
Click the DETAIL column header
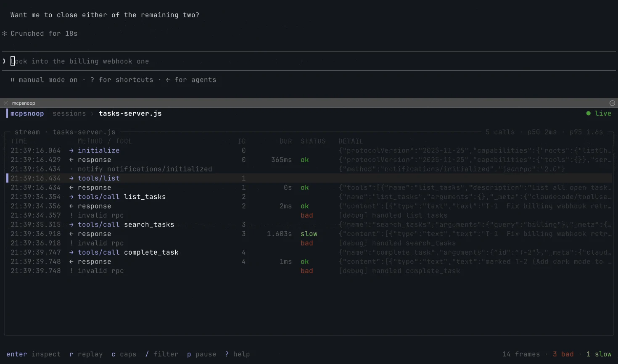point(351,141)
